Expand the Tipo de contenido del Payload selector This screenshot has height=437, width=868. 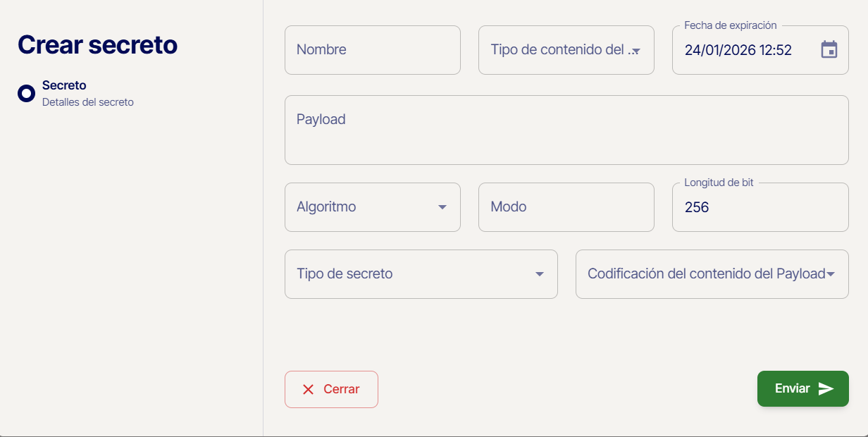pyautogui.click(x=566, y=49)
